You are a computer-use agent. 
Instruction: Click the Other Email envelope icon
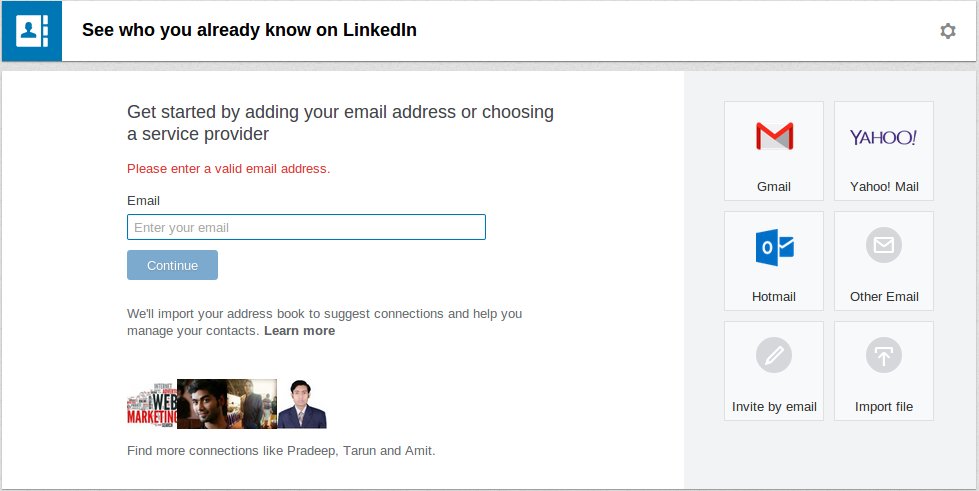[883, 245]
